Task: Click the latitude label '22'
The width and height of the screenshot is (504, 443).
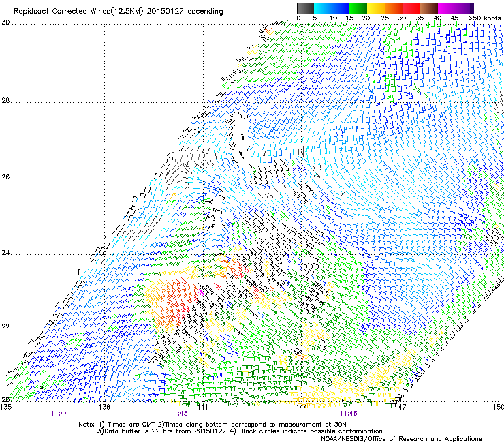Action: pos(5,327)
